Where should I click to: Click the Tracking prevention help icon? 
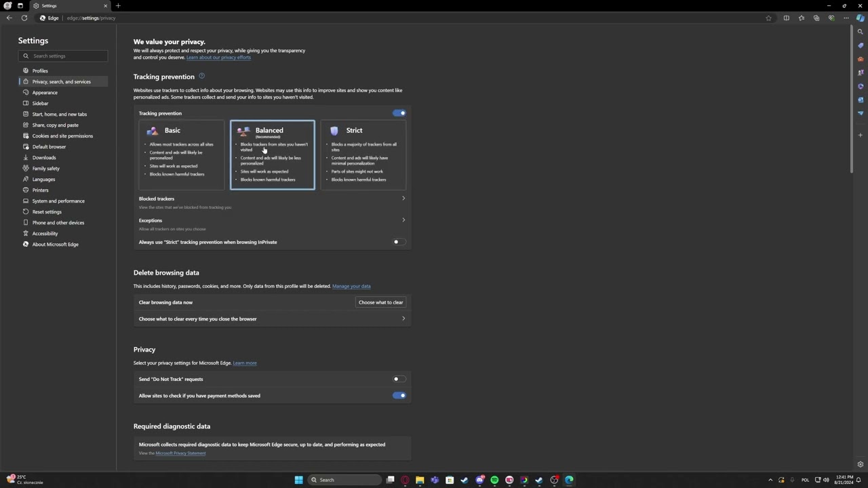tap(201, 76)
